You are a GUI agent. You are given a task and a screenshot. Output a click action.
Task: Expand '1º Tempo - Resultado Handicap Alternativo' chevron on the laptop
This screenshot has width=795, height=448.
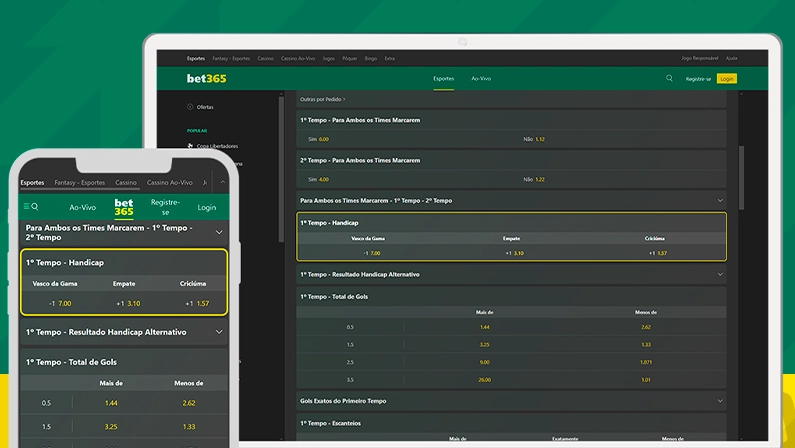point(720,275)
